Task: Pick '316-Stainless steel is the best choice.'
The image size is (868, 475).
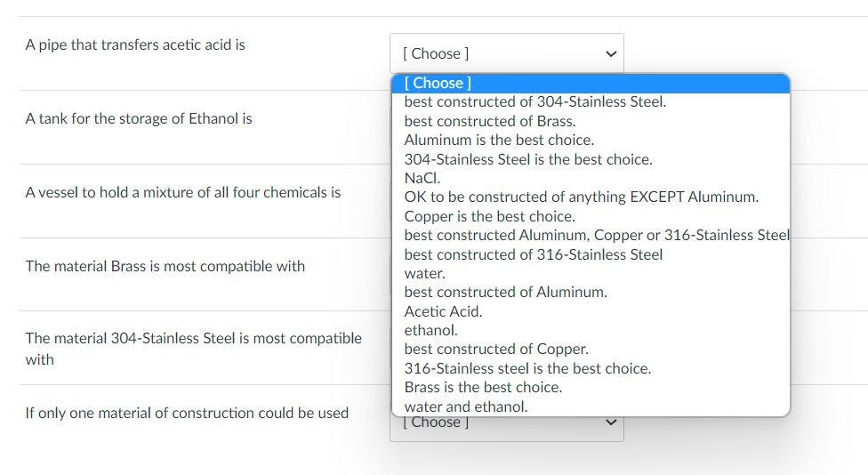Action: coord(527,368)
